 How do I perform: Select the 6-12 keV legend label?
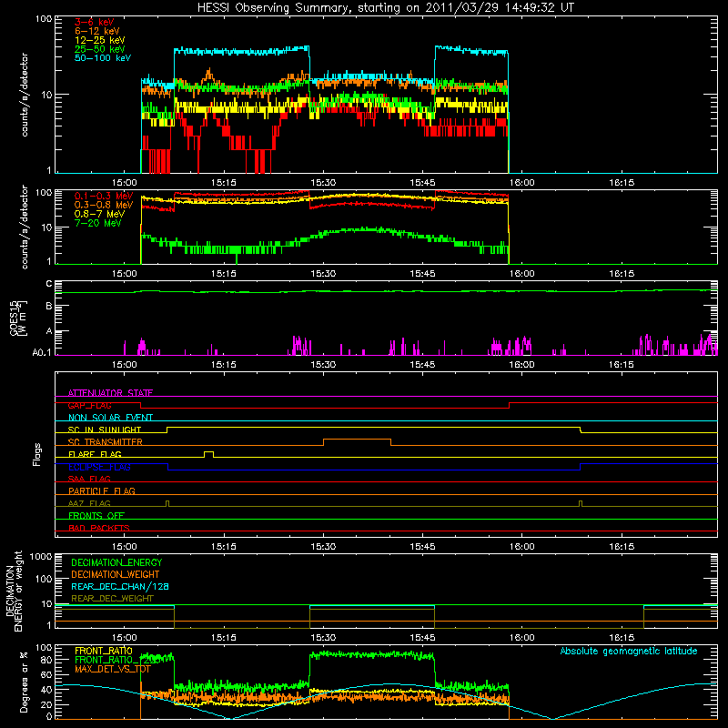pyautogui.click(x=97, y=31)
